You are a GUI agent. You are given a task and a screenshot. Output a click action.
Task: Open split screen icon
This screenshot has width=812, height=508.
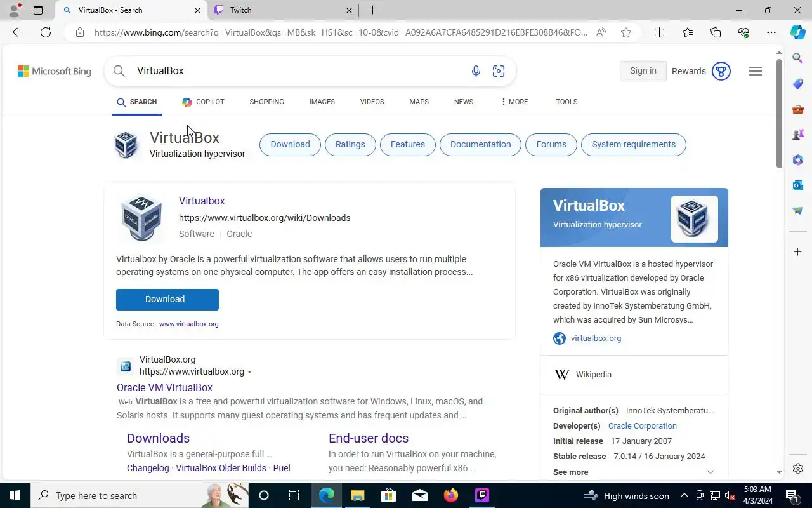click(x=659, y=32)
